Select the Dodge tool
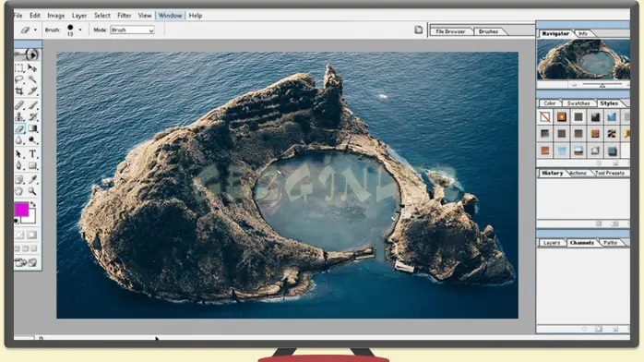 (x=32, y=140)
